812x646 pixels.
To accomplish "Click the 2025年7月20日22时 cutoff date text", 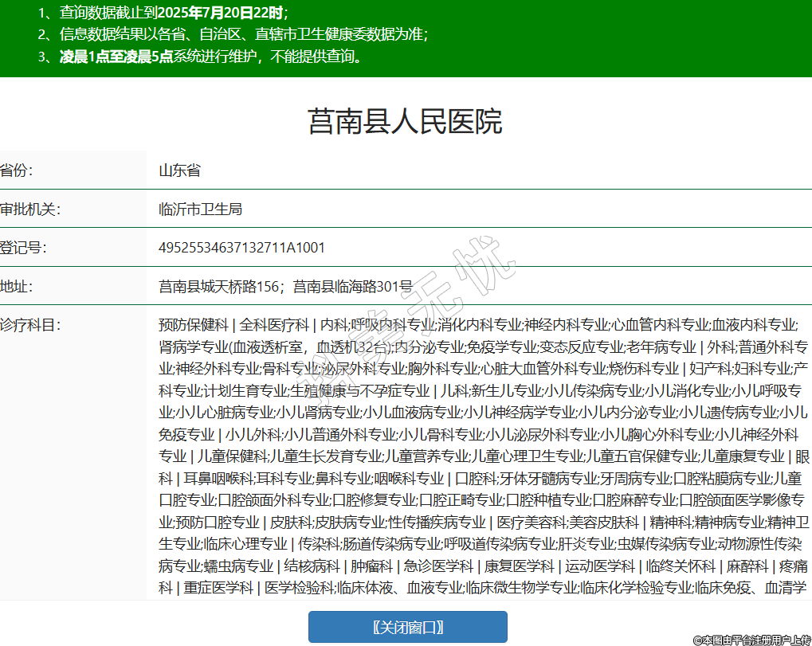I will point(220,13).
